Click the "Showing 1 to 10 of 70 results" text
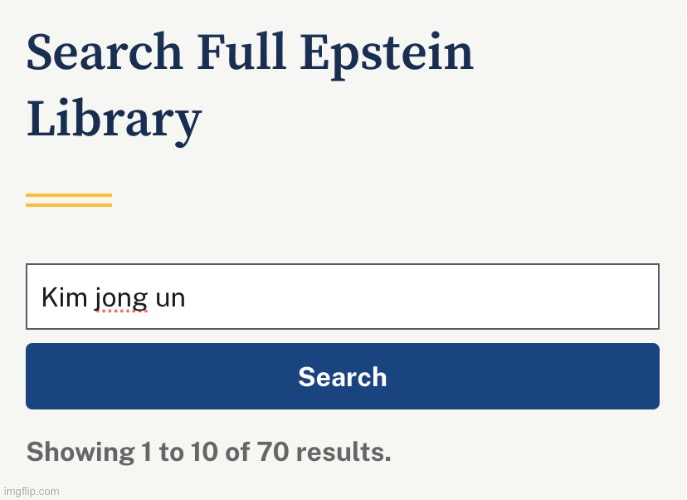Image resolution: width=687 pixels, height=500 pixels. (x=208, y=451)
